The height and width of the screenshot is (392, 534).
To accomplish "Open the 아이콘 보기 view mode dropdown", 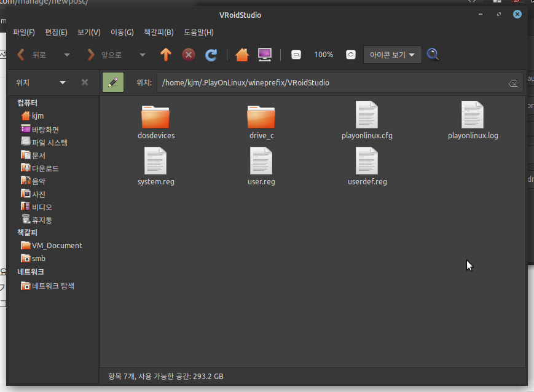I will [x=392, y=55].
